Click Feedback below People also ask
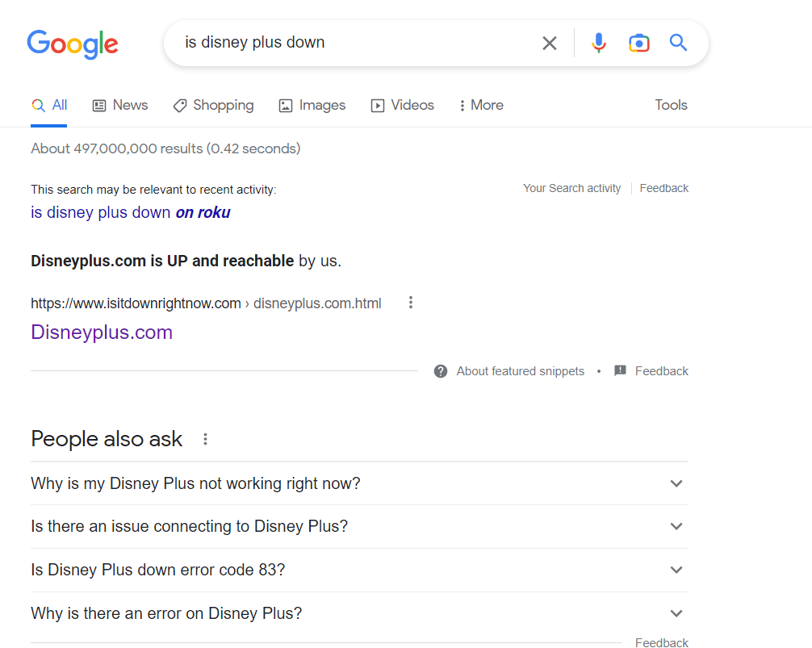812x648 pixels. pos(661,643)
